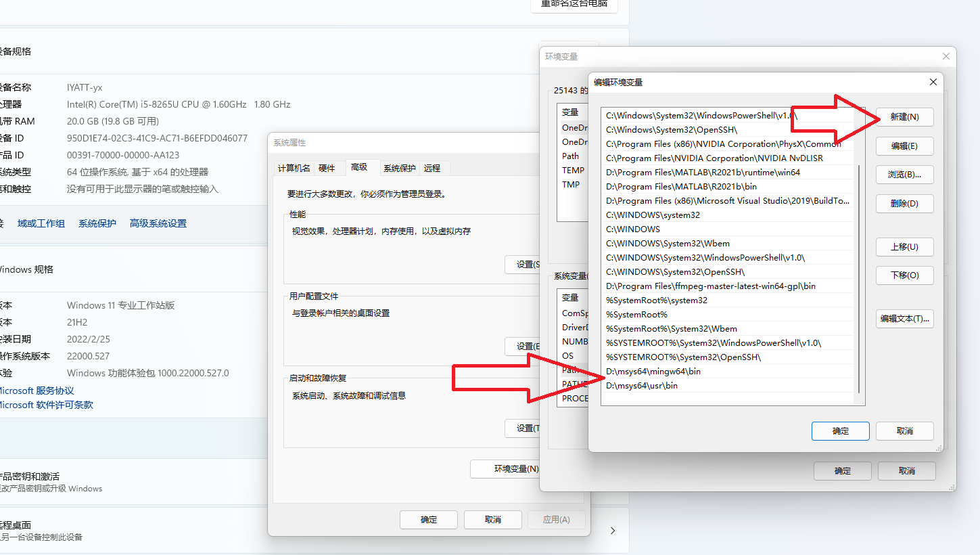Select the D:\msys64\mingw64\bin path entry
980x555 pixels.
click(653, 372)
